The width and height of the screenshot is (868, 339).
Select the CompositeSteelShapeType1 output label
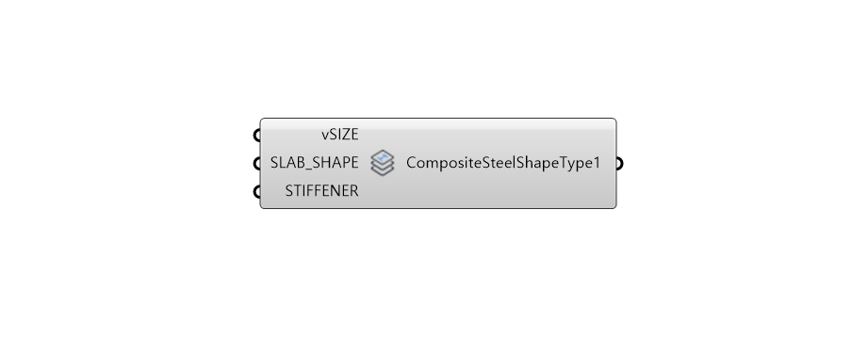click(x=503, y=163)
